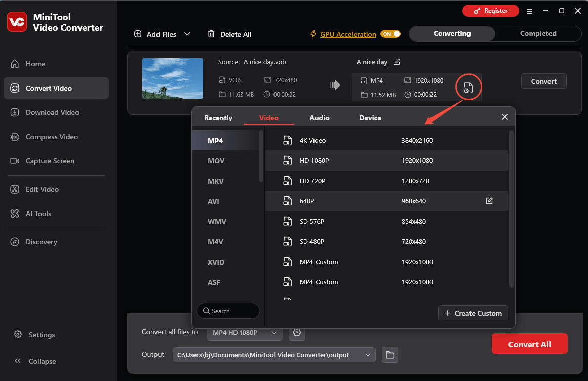Choose the HD 1080P preset
This screenshot has width=588, height=381.
click(x=386, y=161)
